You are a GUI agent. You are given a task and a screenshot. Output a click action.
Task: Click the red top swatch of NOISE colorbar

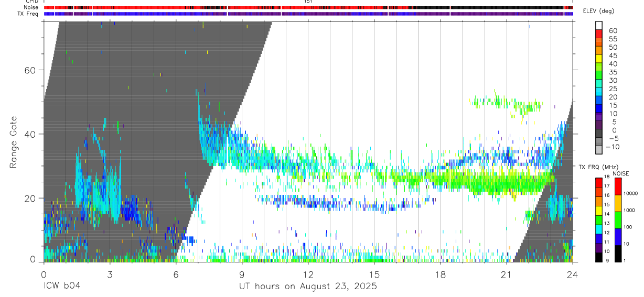click(618, 185)
